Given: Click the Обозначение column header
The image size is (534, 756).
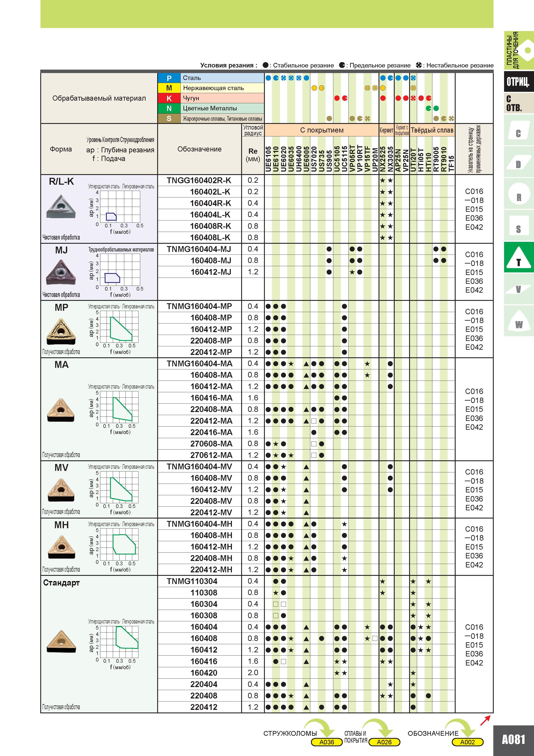Looking at the screenshot, I should click(199, 149).
